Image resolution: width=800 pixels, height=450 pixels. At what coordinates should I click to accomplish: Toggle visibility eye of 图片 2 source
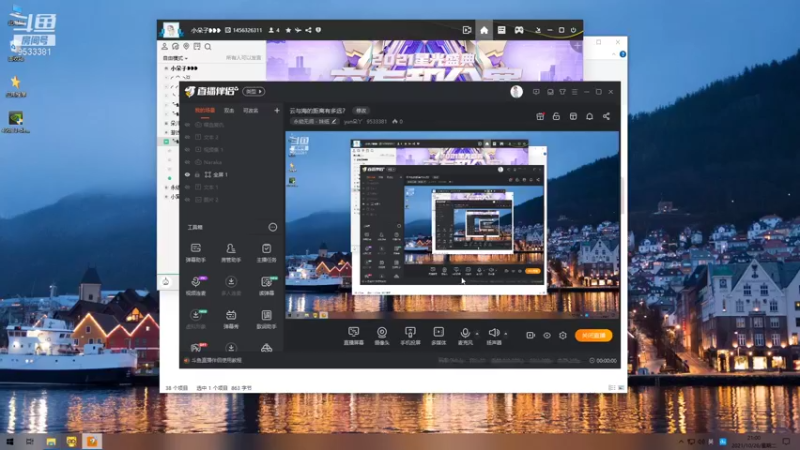(x=187, y=199)
